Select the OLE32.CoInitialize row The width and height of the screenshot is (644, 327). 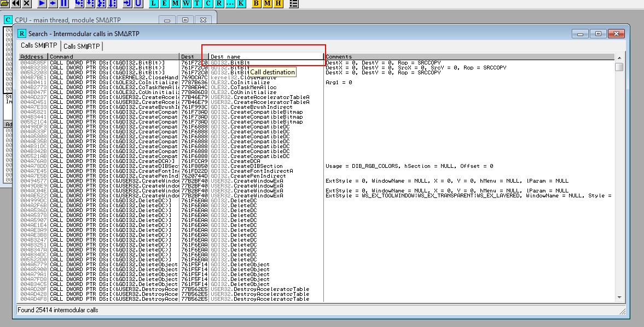[317, 83]
